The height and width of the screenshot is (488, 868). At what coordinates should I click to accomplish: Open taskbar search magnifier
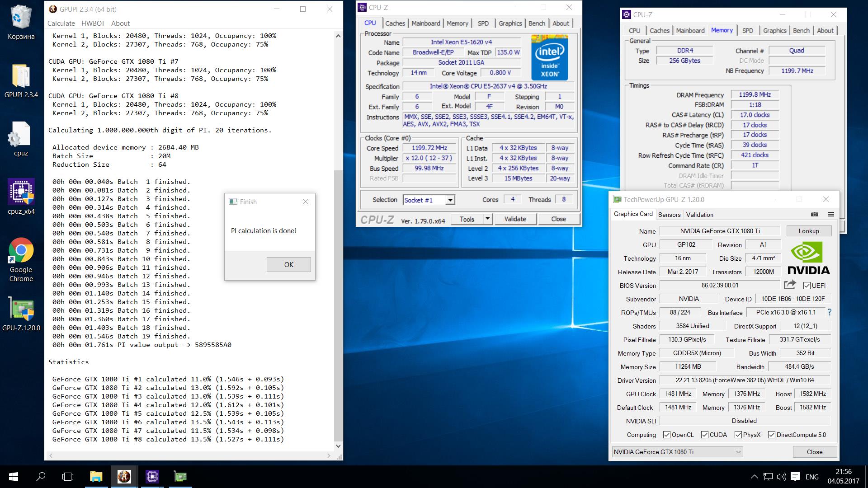(x=41, y=477)
